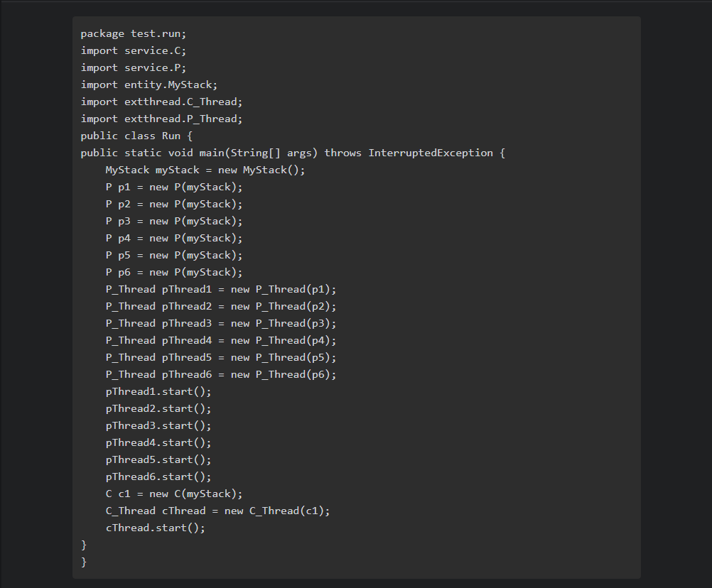The image size is (712, 588).
Task: Click the 'C c1 = new C(myStack);' line
Action: point(174,494)
